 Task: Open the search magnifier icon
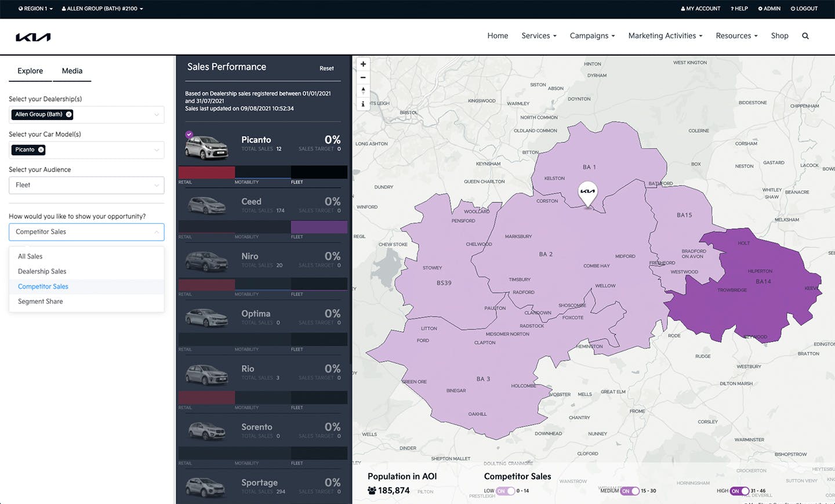pos(805,36)
